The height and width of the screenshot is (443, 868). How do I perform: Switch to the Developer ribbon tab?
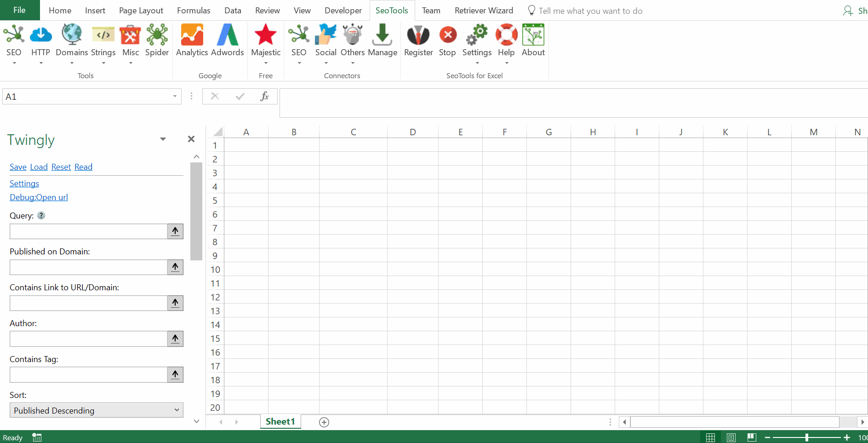pos(343,11)
